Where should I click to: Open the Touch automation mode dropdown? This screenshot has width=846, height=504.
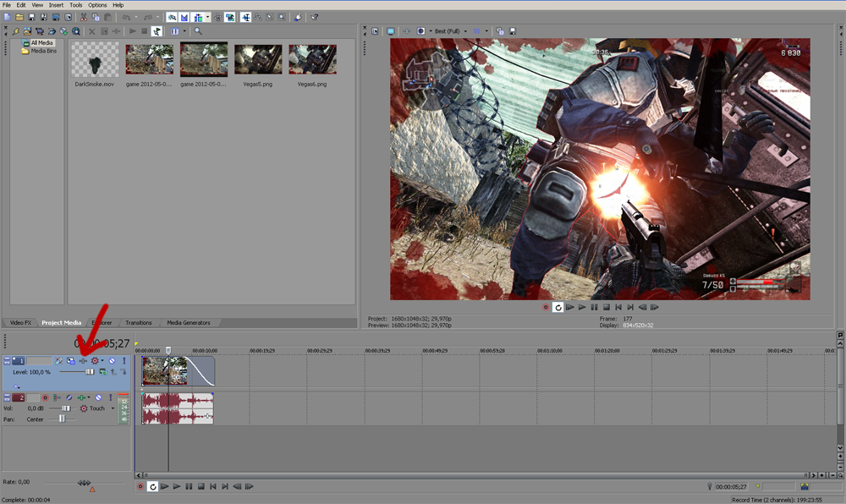pyautogui.click(x=113, y=408)
